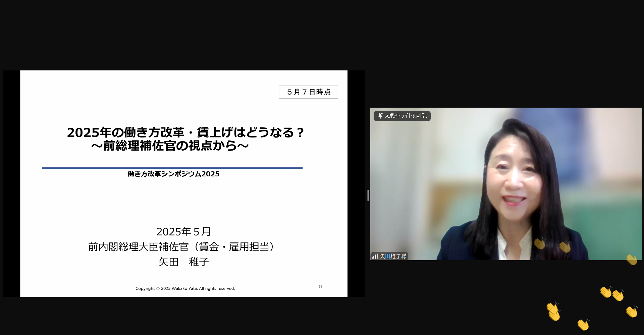Click the 矢田稚子様 participant name label

pos(393,256)
